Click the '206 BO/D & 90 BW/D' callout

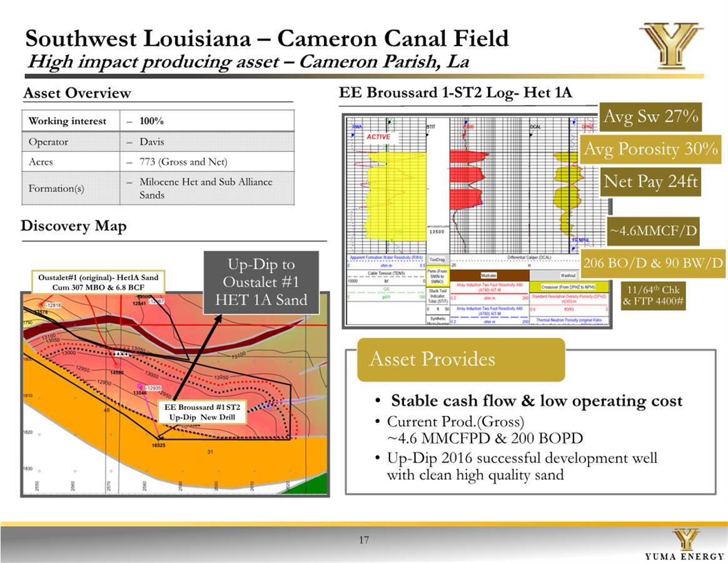(653, 263)
